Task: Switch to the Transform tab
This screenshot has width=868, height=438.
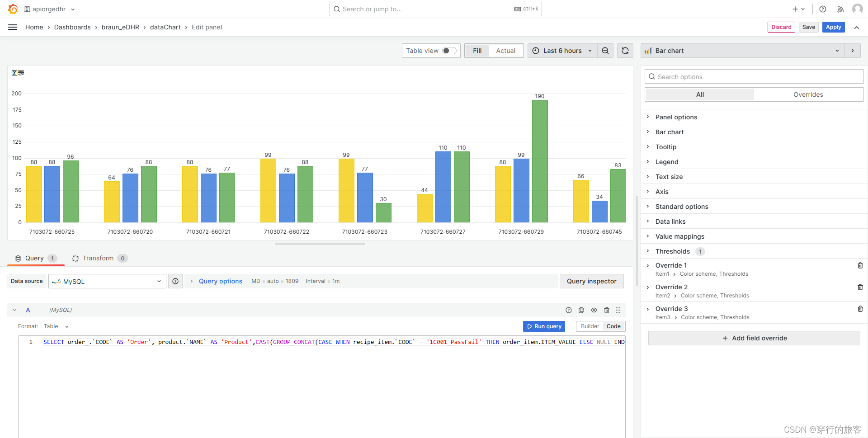Action: (98, 258)
